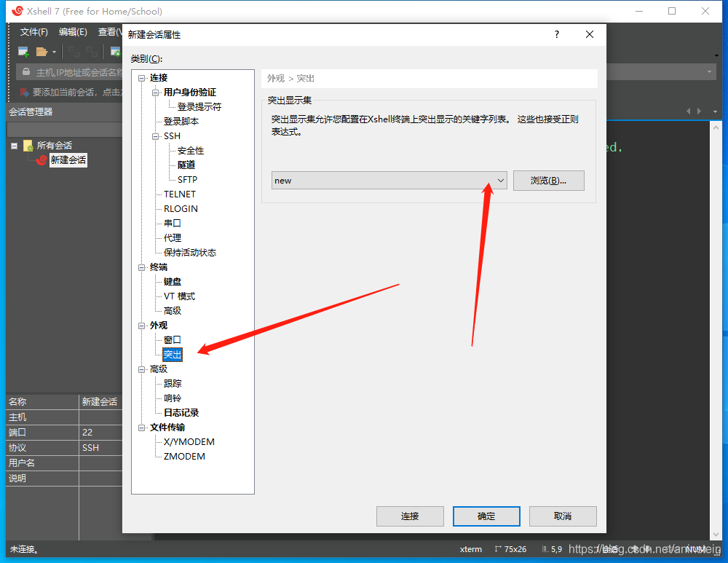Click the 连接 button at dialog bottom
Screen dimensions: 728x563
(x=410, y=516)
